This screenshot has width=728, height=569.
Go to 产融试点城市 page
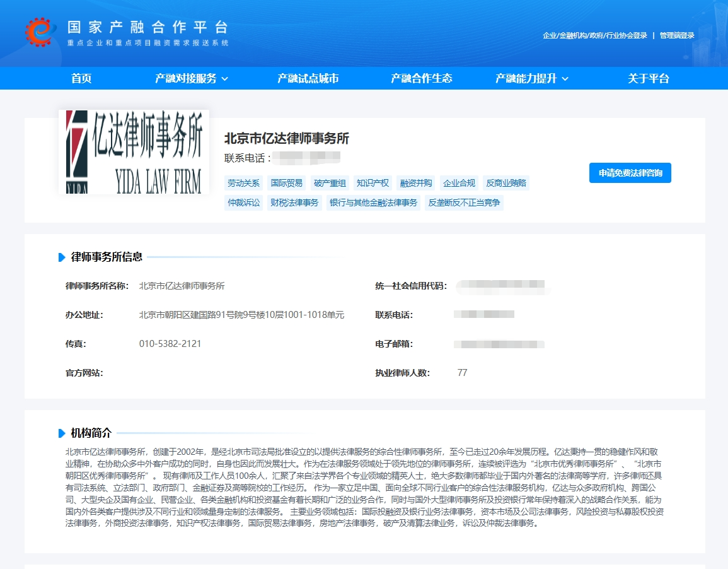pyautogui.click(x=308, y=78)
